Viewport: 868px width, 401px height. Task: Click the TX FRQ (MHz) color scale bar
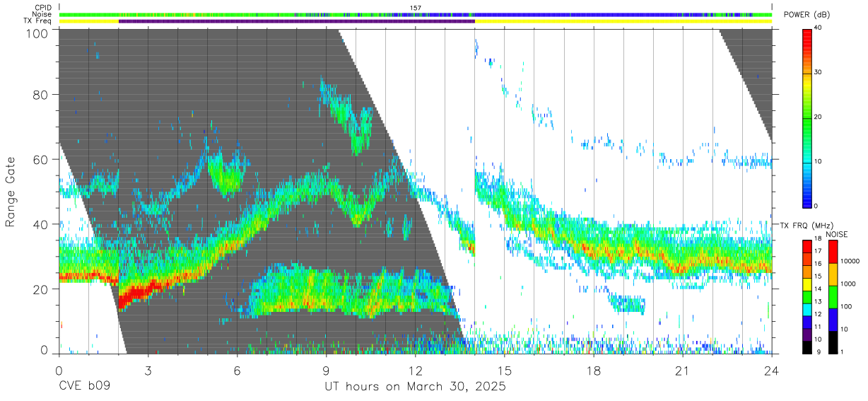pos(807,296)
